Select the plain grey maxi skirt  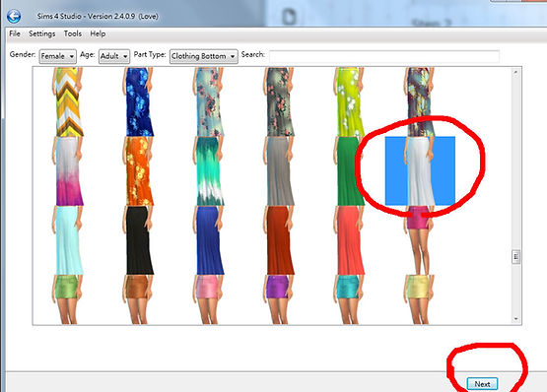[279, 171]
